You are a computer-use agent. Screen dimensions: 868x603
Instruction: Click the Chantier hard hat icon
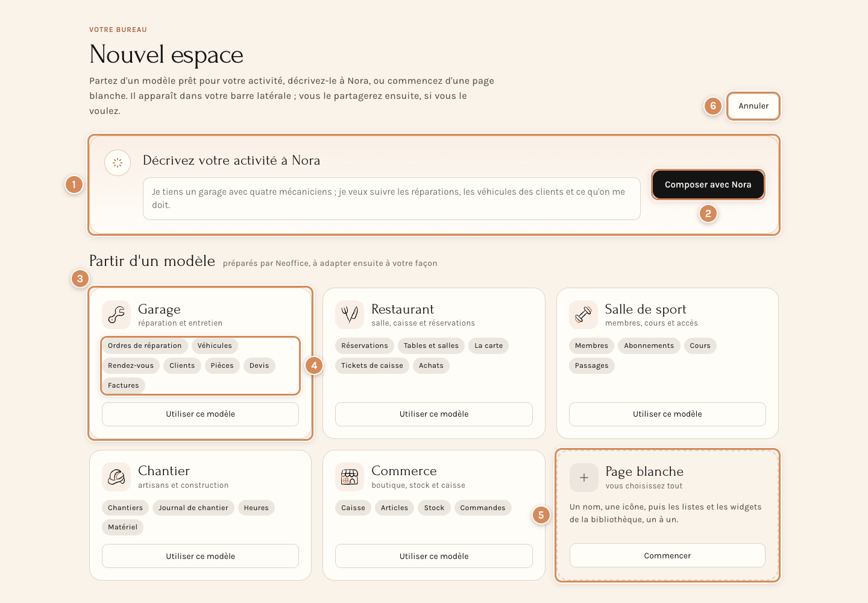116,477
